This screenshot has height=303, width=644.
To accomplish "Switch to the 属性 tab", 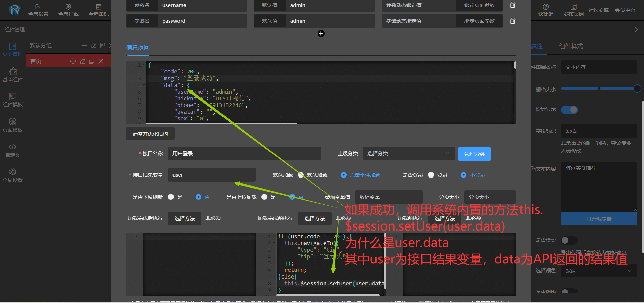I will [537, 46].
